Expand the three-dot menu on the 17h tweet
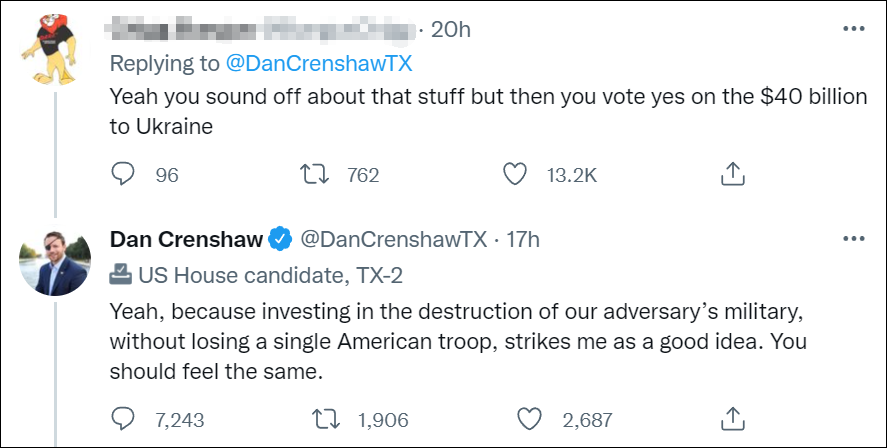887x448 pixels. click(853, 239)
